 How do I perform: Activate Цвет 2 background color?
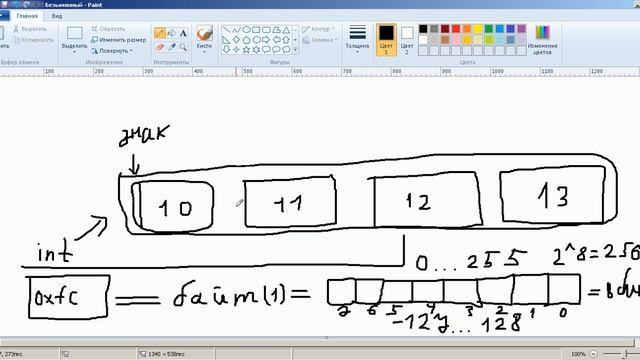click(407, 40)
